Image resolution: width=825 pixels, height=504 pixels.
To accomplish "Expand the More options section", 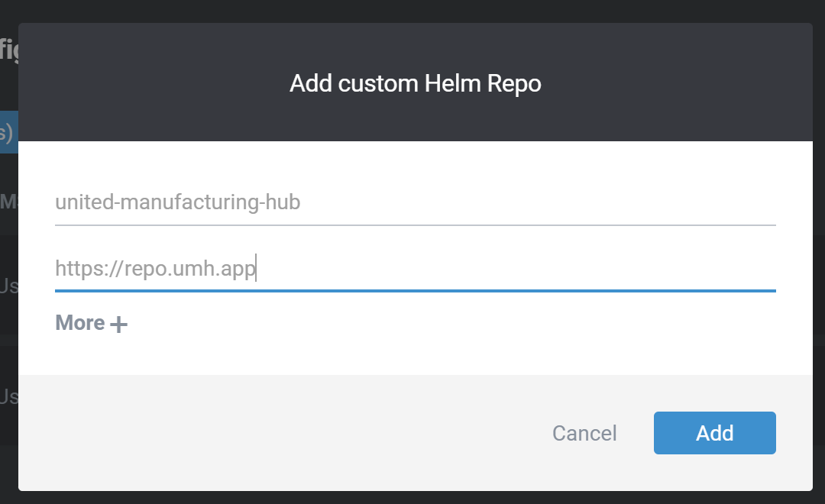I will click(91, 324).
